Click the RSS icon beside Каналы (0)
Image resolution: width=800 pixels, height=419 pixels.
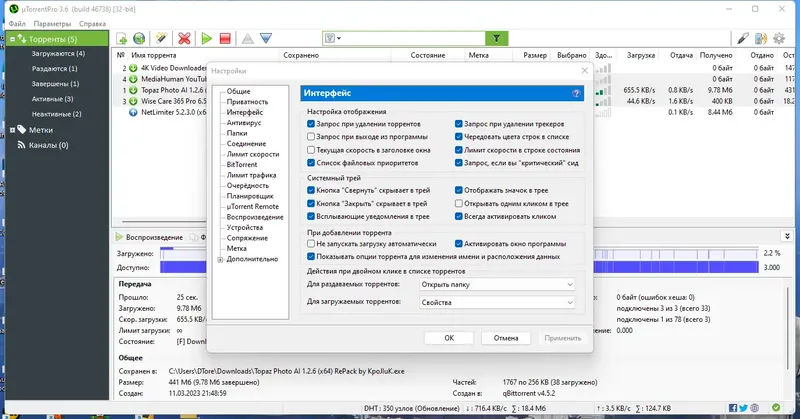21,145
